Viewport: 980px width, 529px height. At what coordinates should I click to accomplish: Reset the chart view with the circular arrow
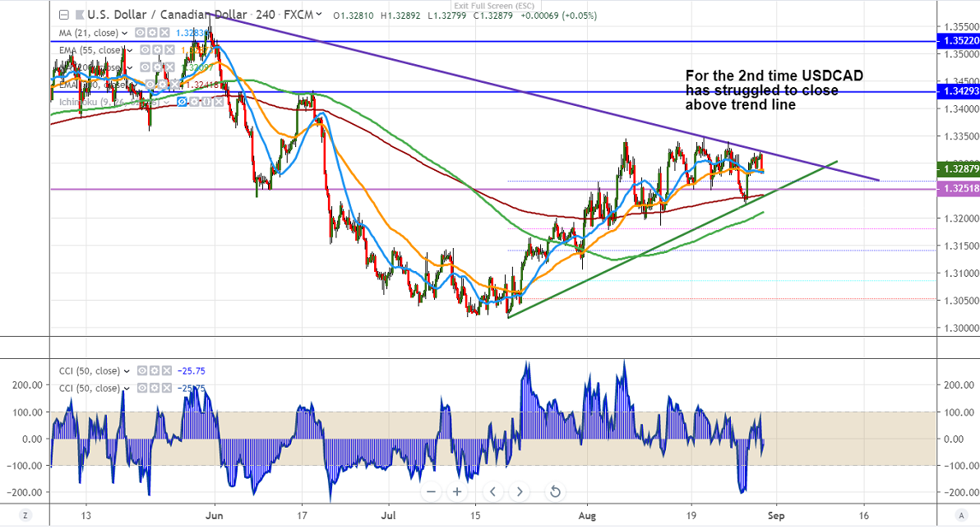(x=555, y=492)
